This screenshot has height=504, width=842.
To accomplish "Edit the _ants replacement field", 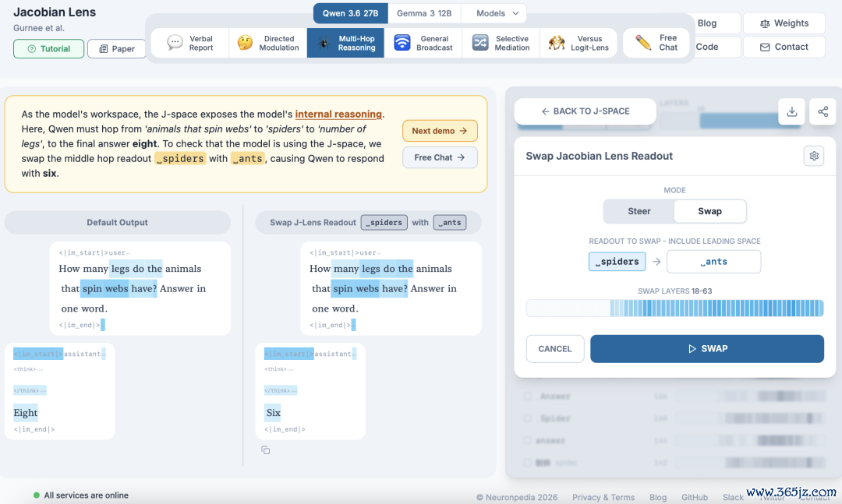I will (713, 262).
